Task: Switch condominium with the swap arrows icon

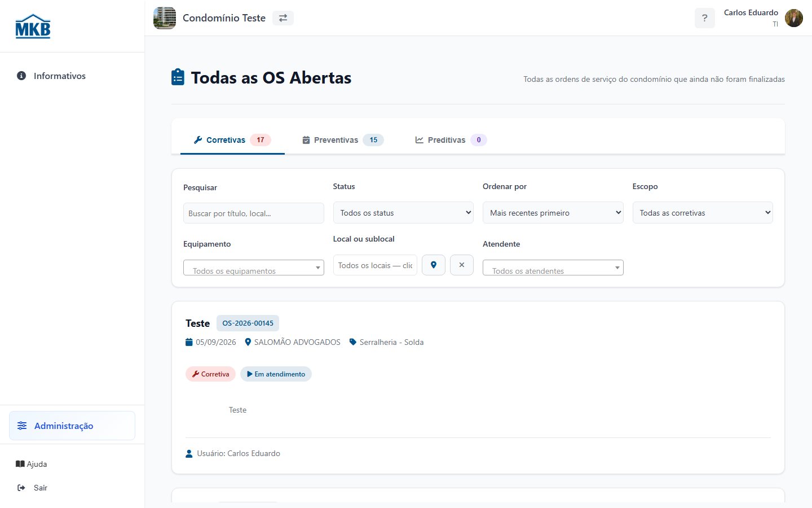Action: click(x=283, y=18)
